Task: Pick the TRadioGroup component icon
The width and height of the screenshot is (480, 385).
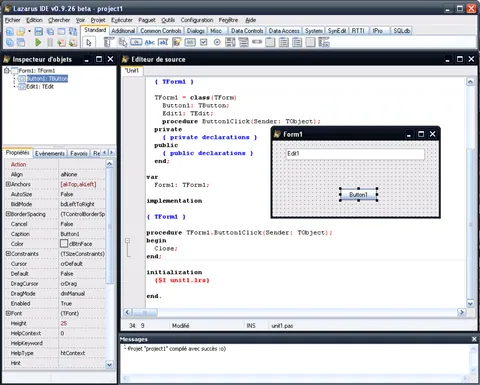Action: coord(284,42)
